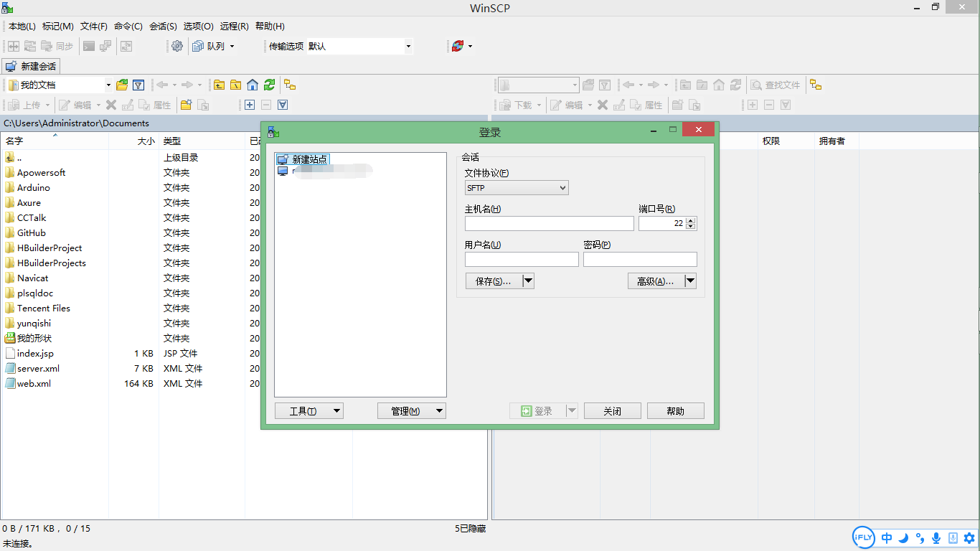This screenshot has height=551, width=980.
Task: Open the 文件协议 SFTP dropdown
Action: point(517,188)
